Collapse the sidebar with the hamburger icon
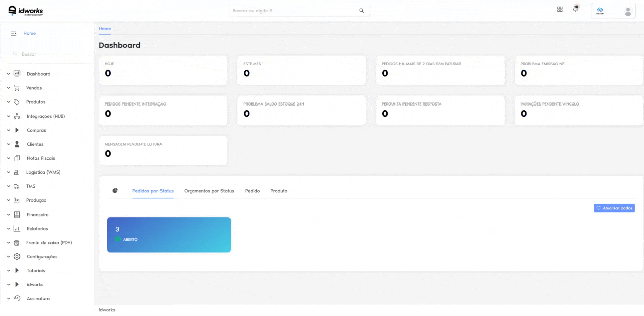Viewport: 644px width, 316px height. coord(14,33)
